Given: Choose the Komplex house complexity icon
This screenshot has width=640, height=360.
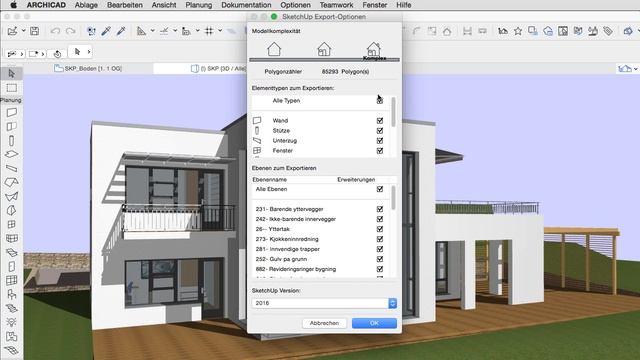Looking at the screenshot, I should pos(373,49).
